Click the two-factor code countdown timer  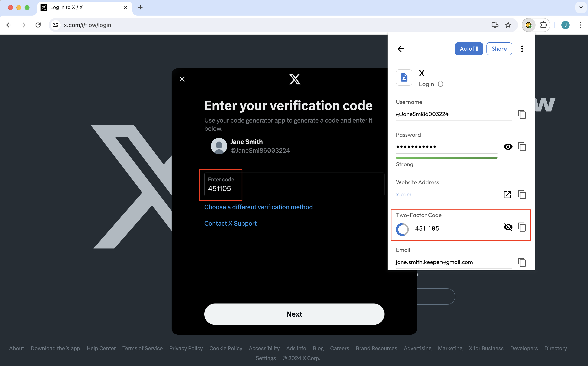402,229
